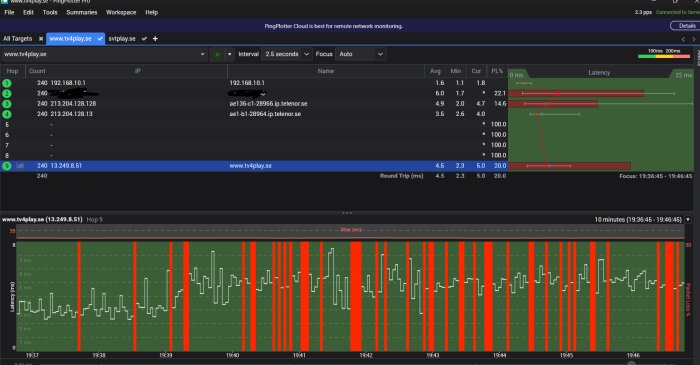The image size is (700, 365).
Task: Open the Interval 2.5 seconds dropdown
Action: tap(286, 54)
